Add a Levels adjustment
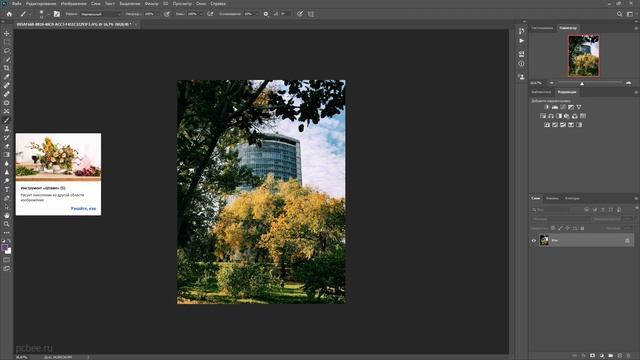This screenshot has width=640, height=360. 555,107
